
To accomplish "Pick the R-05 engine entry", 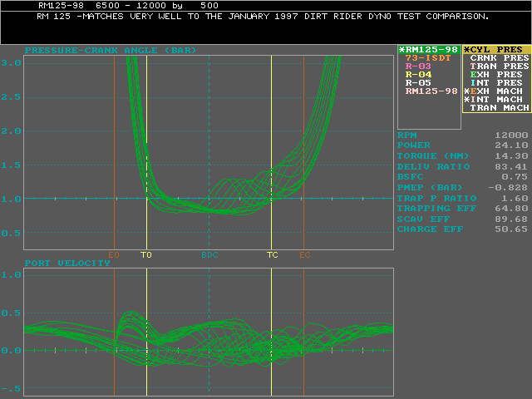I will [x=418, y=83].
